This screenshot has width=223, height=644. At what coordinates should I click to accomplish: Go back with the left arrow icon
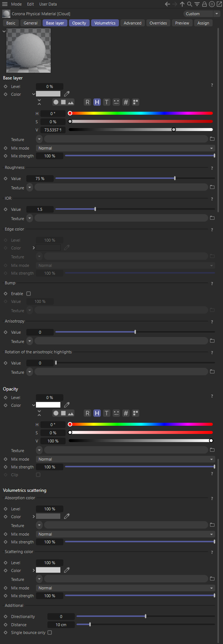[167, 4]
